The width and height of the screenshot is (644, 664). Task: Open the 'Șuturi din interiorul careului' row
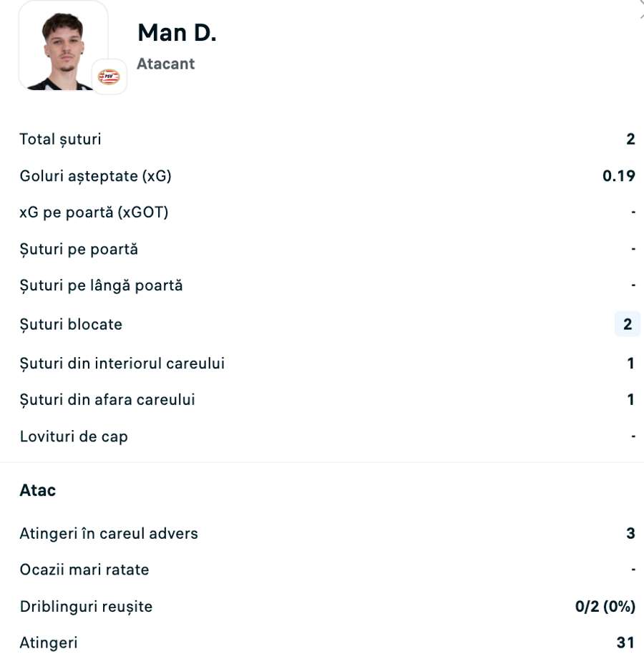click(x=322, y=363)
